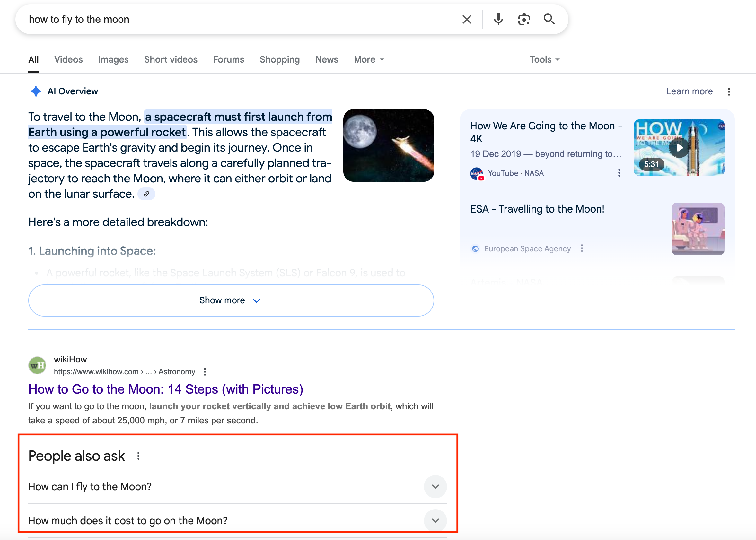The width and height of the screenshot is (756, 540).
Task: Open search by image camera icon
Action: [x=524, y=19]
